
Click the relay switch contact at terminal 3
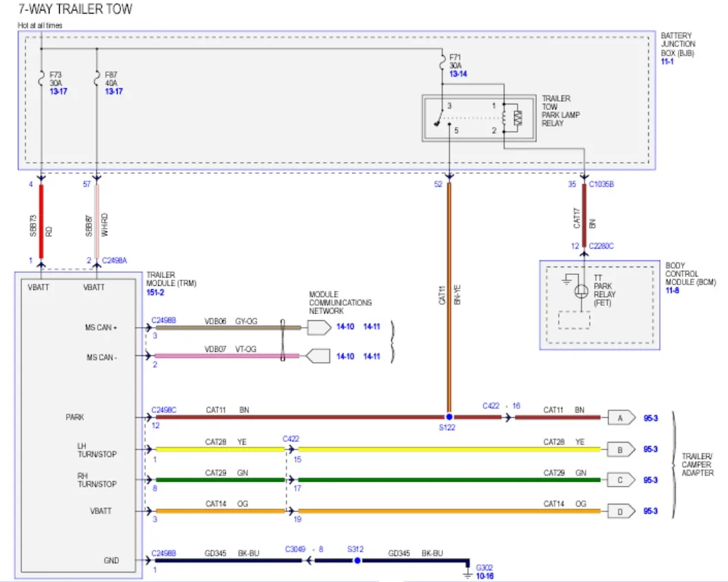[439, 118]
